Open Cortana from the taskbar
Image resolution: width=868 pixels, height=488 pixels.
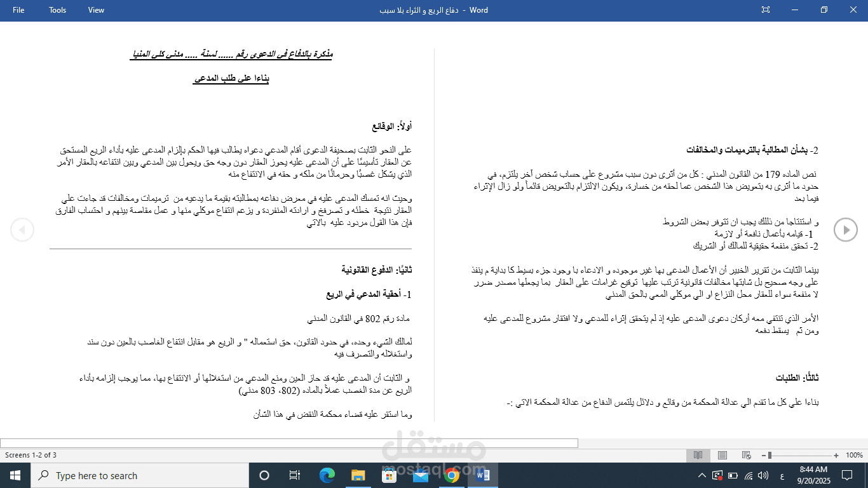(x=264, y=475)
